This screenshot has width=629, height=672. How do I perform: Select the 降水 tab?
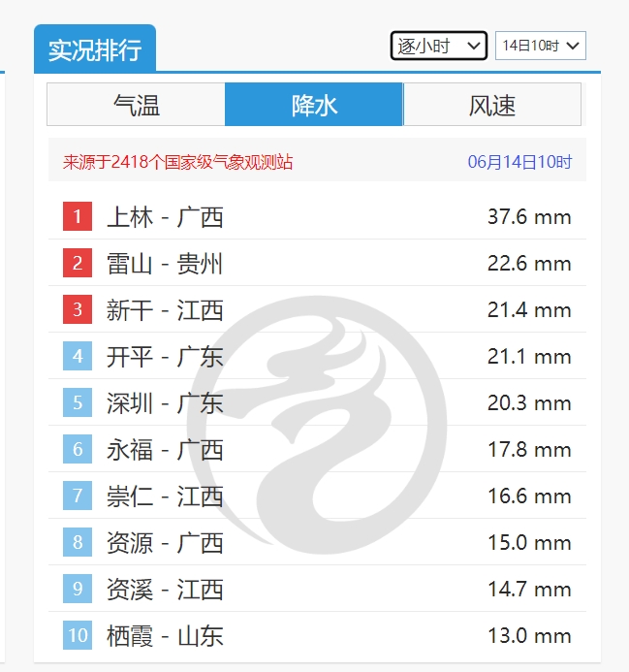pos(314,105)
